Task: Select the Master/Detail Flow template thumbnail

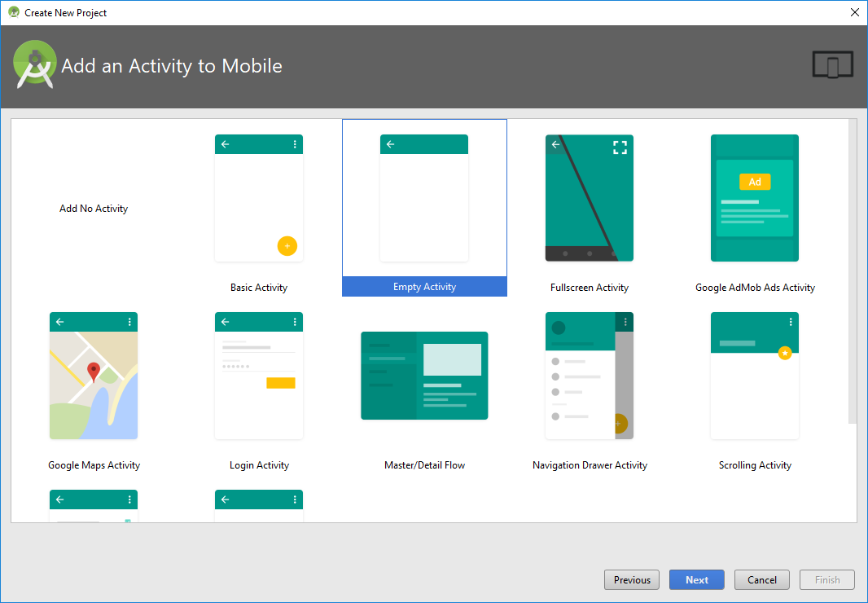Action: (424, 376)
